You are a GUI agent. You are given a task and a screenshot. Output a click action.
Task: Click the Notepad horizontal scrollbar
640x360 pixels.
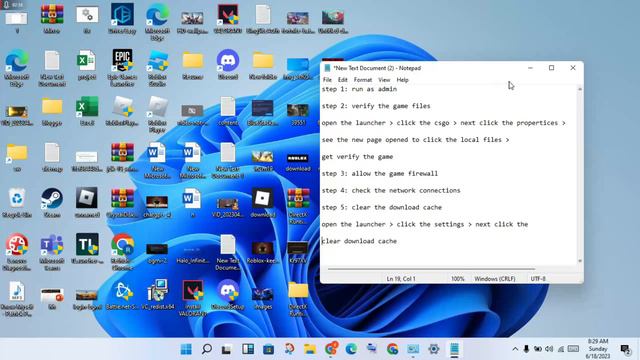coord(431,269)
